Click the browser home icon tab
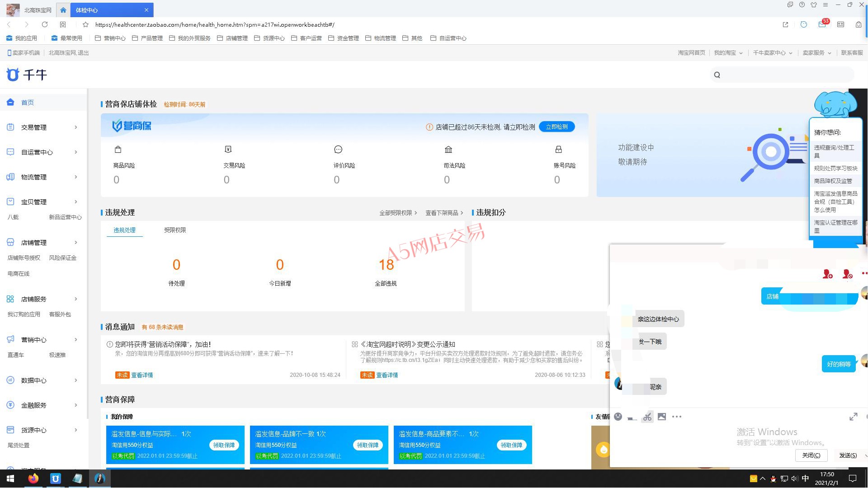 point(63,10)
